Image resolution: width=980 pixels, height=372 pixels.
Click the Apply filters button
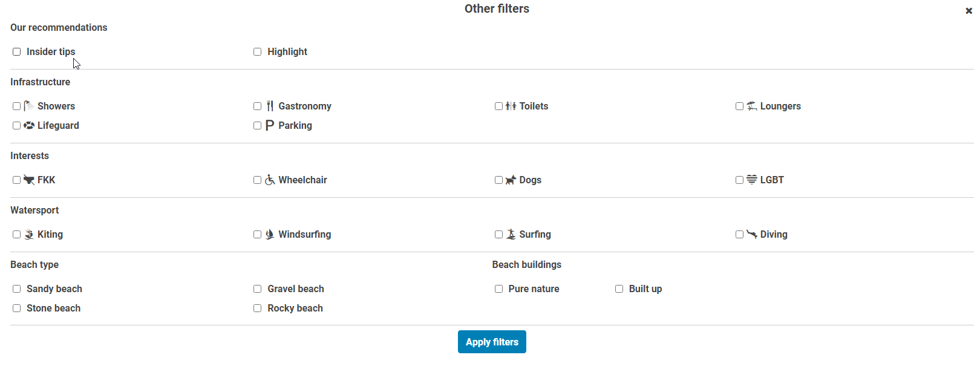pyautogui.click(x=492, y=342)
